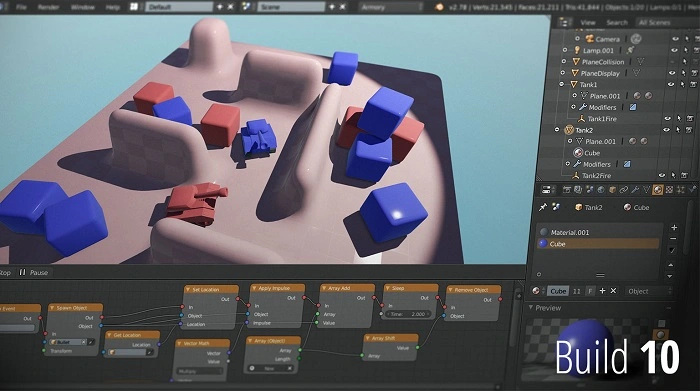The image size is (700, 391).
Task: Open the Scene properties tab
Action: (x=590, y=190)
